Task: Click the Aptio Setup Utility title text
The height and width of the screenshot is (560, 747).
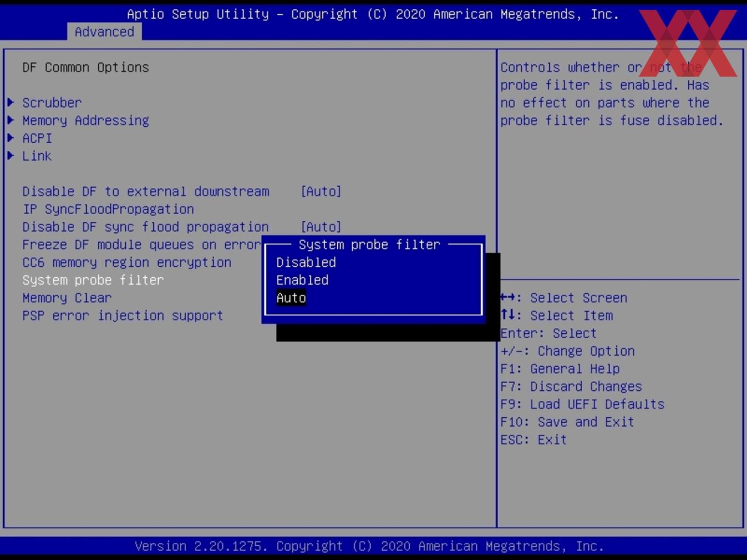Action: (373, 14)
